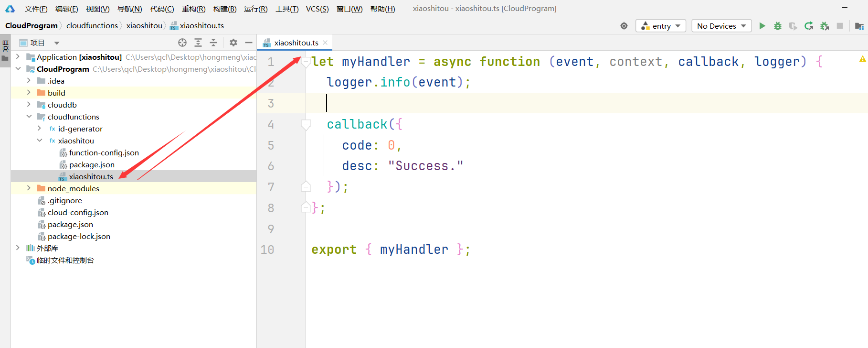Select cloud-config.json in the tree
This screenshot has width=868, height=348.
[78, 212]
